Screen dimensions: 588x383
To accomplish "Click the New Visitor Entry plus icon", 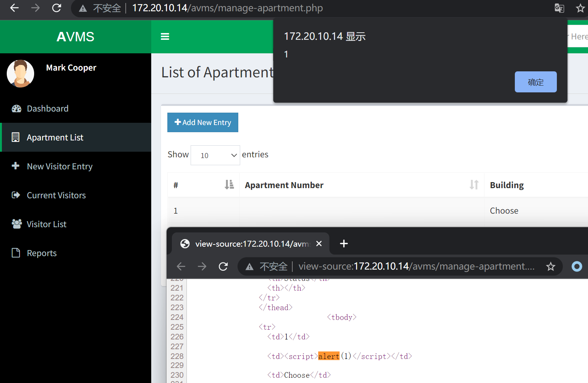I will pyautogui.click(x=15, y=166).
